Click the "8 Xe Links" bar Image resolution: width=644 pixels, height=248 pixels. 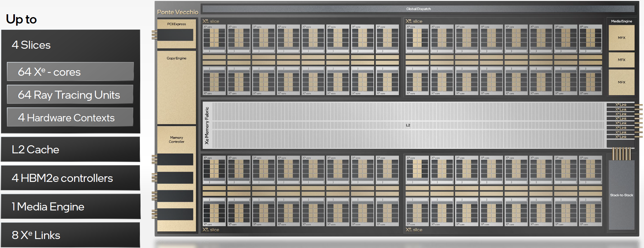click(x=70, y=235)
